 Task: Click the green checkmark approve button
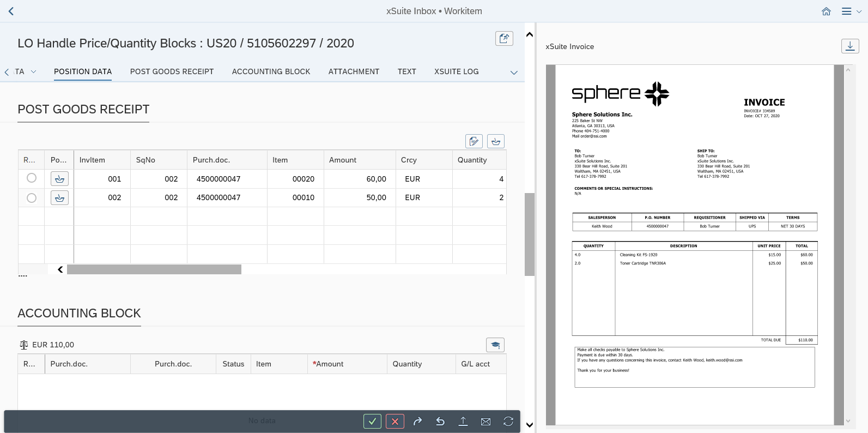coord(372,421)
